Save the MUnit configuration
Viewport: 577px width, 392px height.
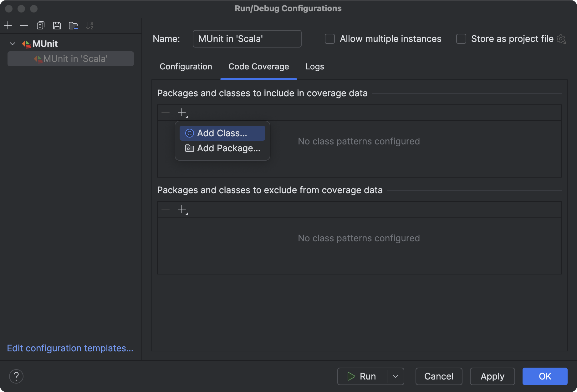tap(57, 25)
